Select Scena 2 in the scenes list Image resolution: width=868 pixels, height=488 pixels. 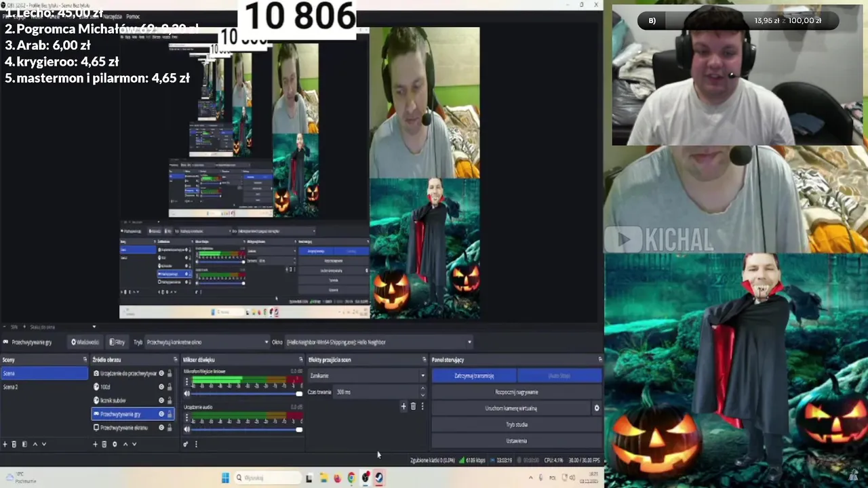pyautogui.click(x=45, y=387)
